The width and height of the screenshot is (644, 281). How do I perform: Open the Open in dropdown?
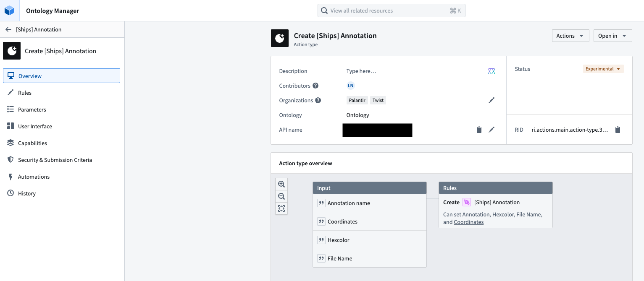click(x=612, y=36)
